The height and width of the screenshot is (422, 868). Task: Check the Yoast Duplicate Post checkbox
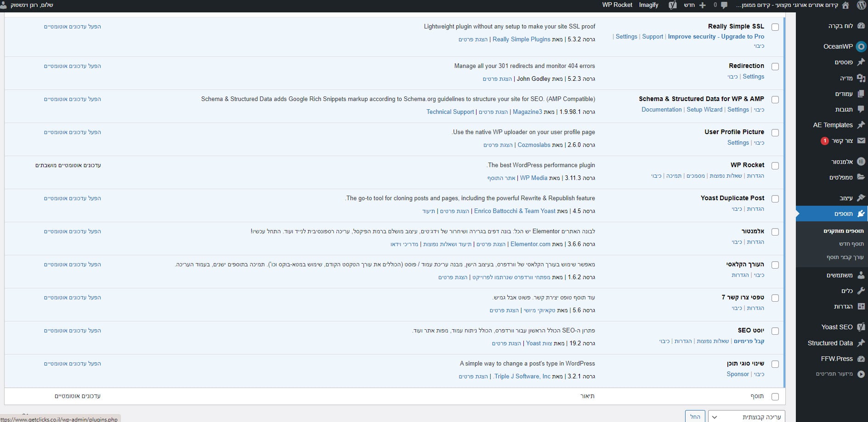click(x=775, y=199)
